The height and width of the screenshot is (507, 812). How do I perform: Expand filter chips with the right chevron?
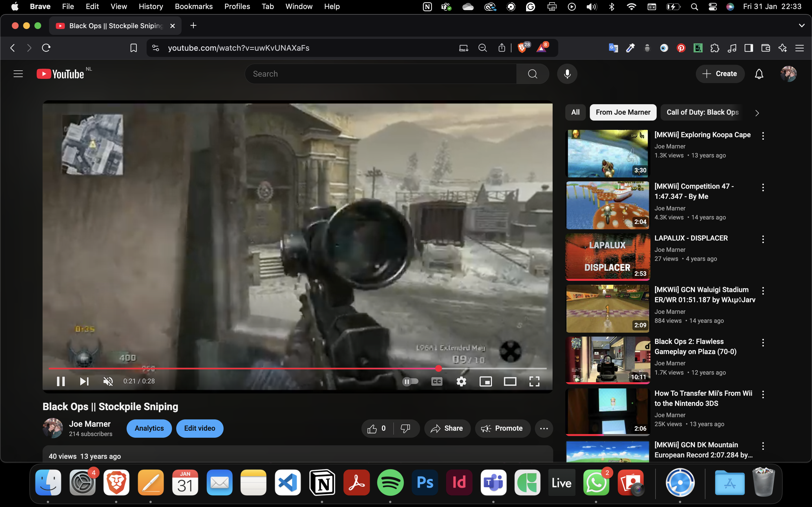pos(757,113)
